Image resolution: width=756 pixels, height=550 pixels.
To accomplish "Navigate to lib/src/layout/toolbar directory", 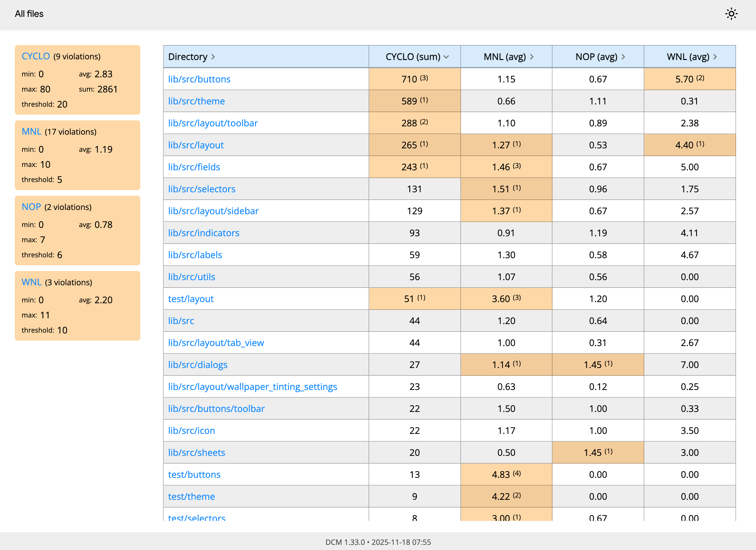I will (x=213, y=123).
